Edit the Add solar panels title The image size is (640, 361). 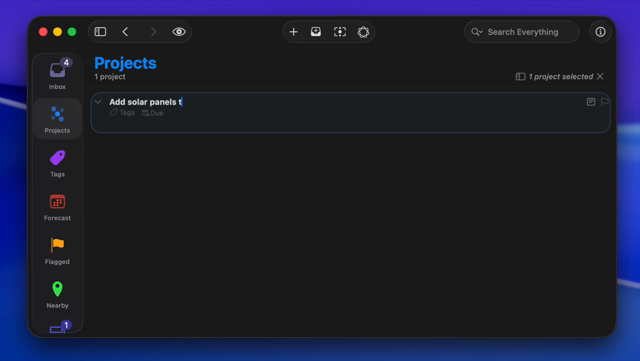click(x=146, y=102)
